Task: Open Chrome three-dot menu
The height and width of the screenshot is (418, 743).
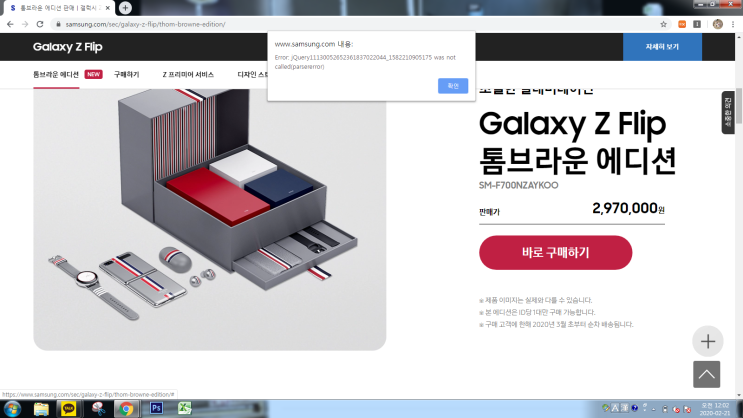Action: [x=733, y=24]
